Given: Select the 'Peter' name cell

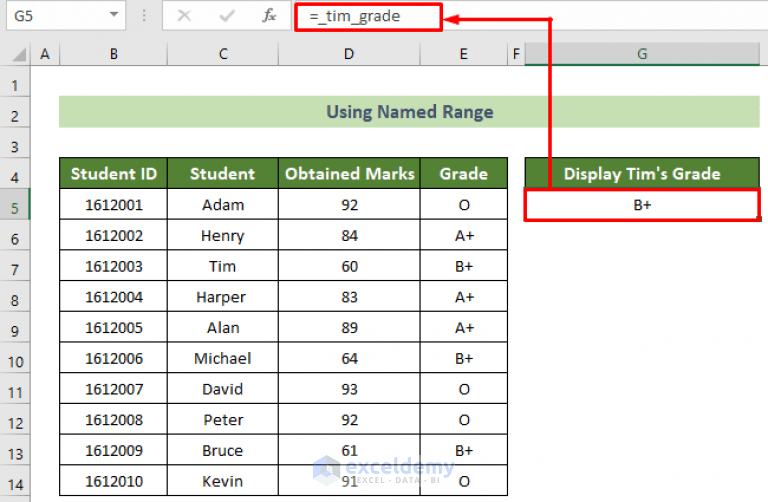Looking at the screenshot, I should (223, 420).
